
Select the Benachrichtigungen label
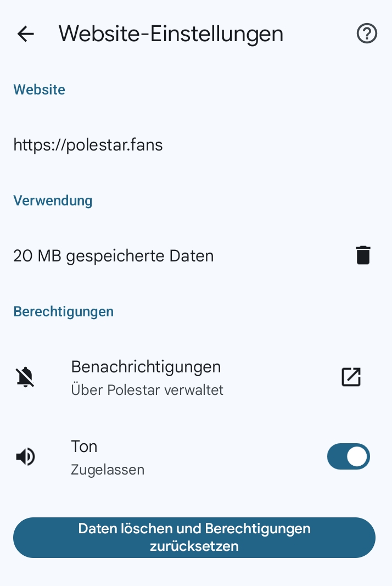pyautogui.click(x=145, y=367)
